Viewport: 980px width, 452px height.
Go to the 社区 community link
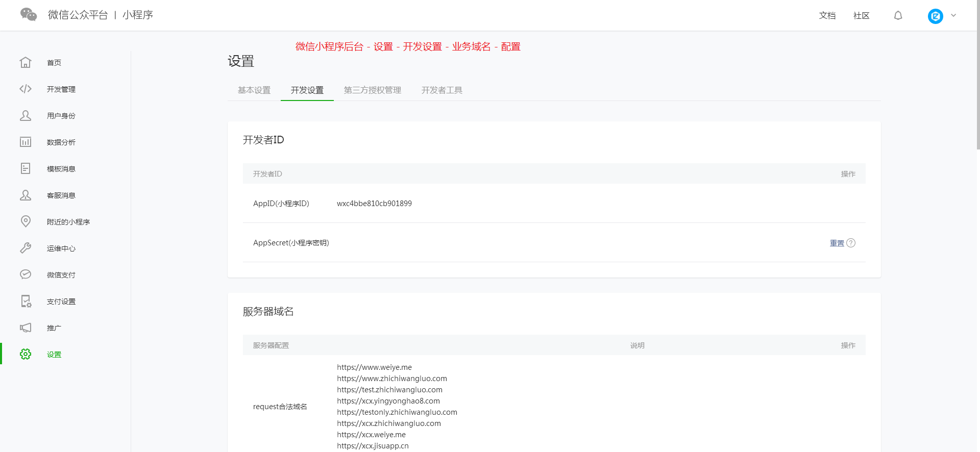pyautogui.click(x=861, y=16)
